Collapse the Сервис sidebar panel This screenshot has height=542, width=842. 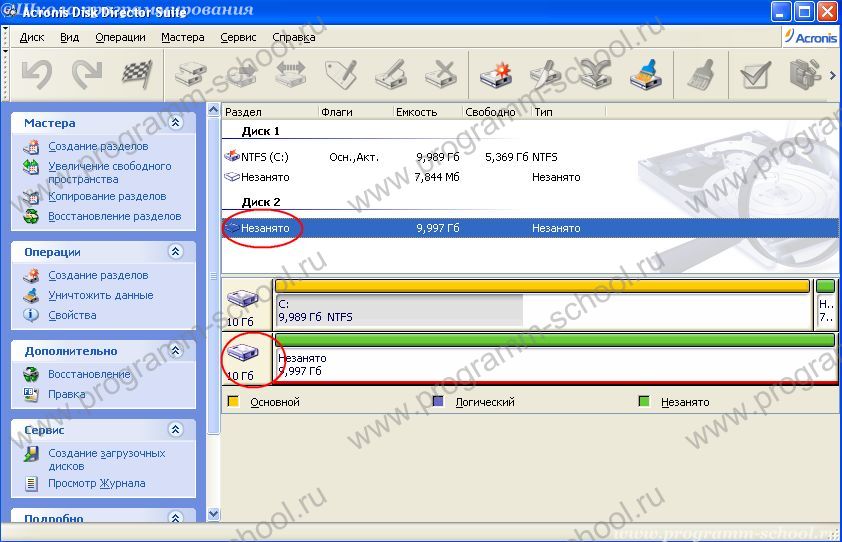176,429
